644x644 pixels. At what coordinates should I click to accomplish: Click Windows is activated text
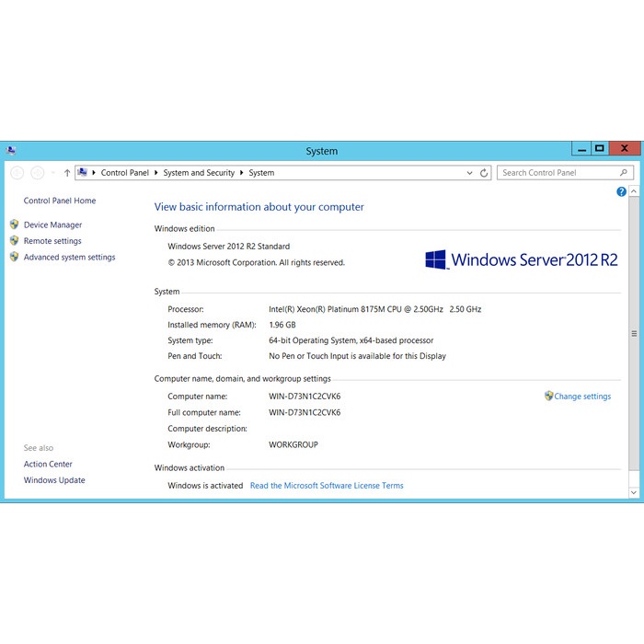click(x=205, y=486)
